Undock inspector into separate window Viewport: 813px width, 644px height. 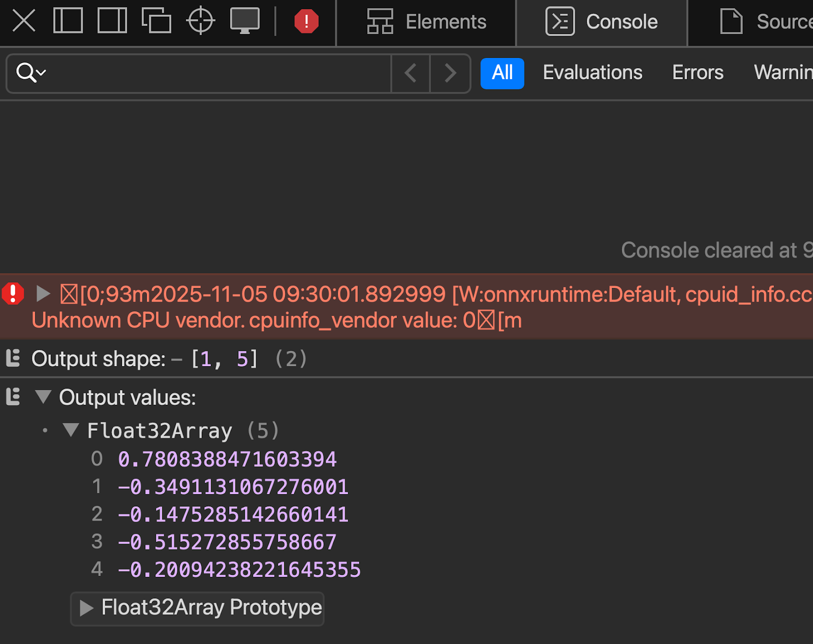tap(157, 21)
